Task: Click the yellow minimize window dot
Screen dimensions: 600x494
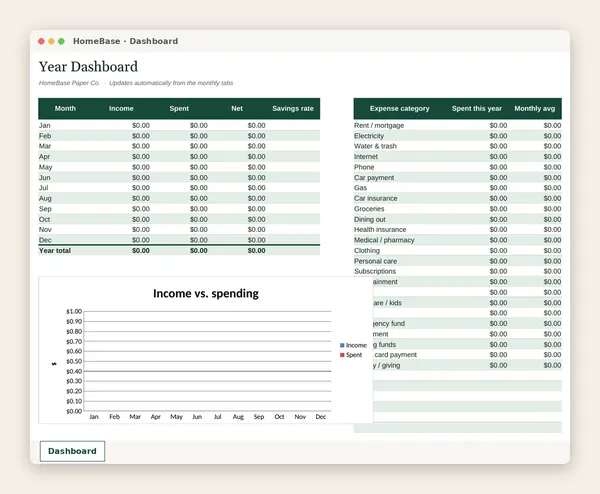Action: pos(51,41)
